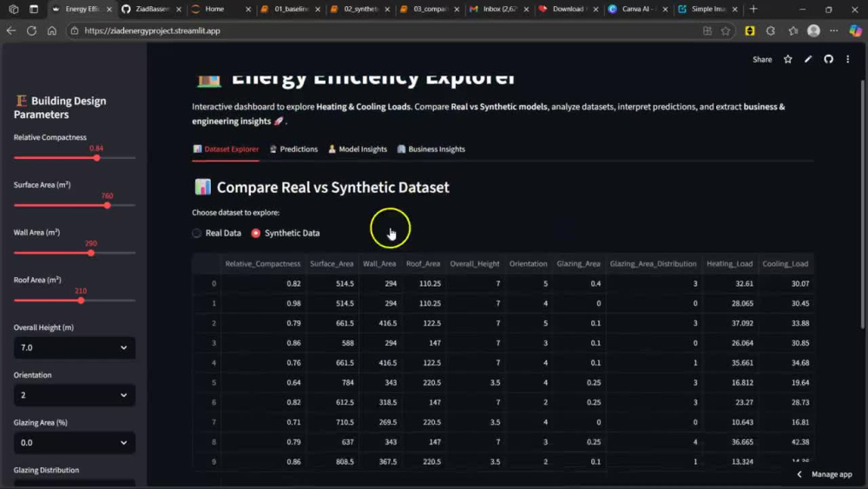Image resolution: width=868 pixels, height=489 pixels.
Task: Open the browser extensions icon
Action: click(771, 31)
